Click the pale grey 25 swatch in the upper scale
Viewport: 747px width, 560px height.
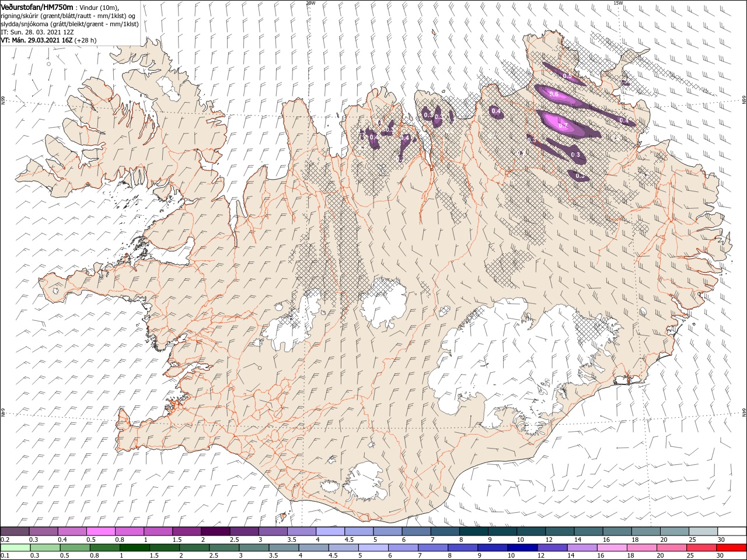tap(703, 531)
